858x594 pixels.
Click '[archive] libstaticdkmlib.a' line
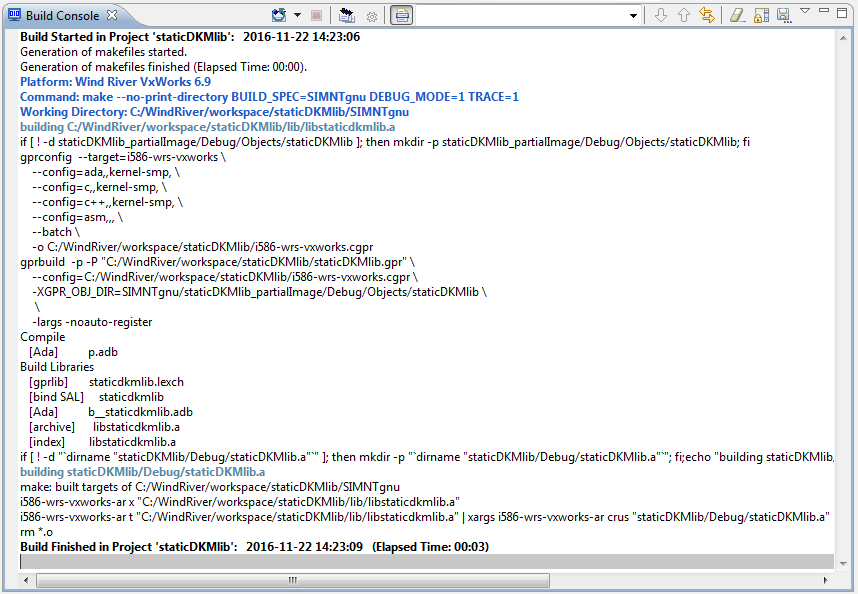point(104,427)
